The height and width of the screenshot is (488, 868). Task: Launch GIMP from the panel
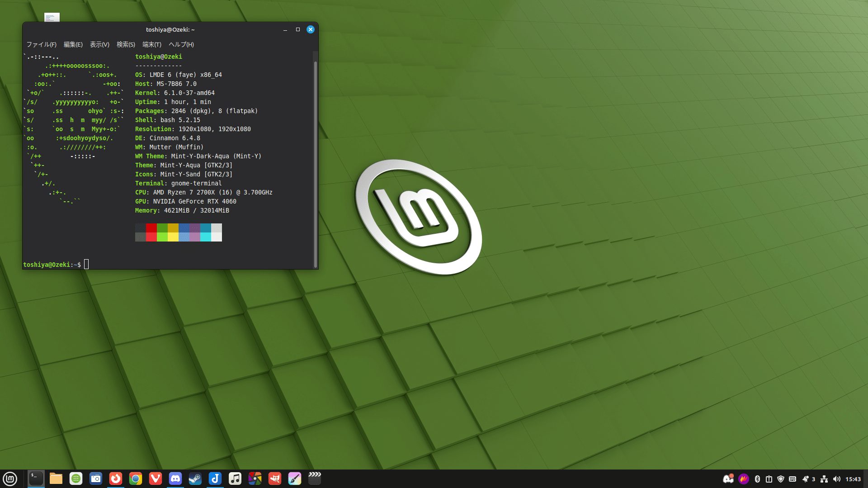coord(275,479)
